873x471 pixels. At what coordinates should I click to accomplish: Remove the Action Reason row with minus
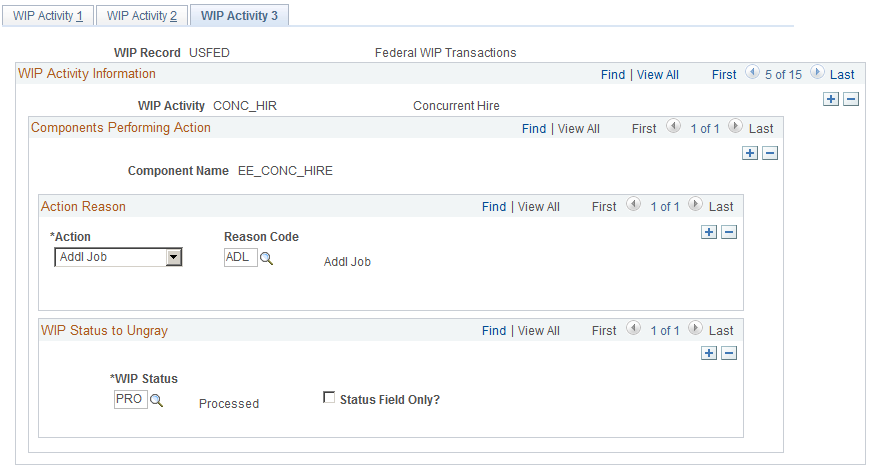point(729,232)
